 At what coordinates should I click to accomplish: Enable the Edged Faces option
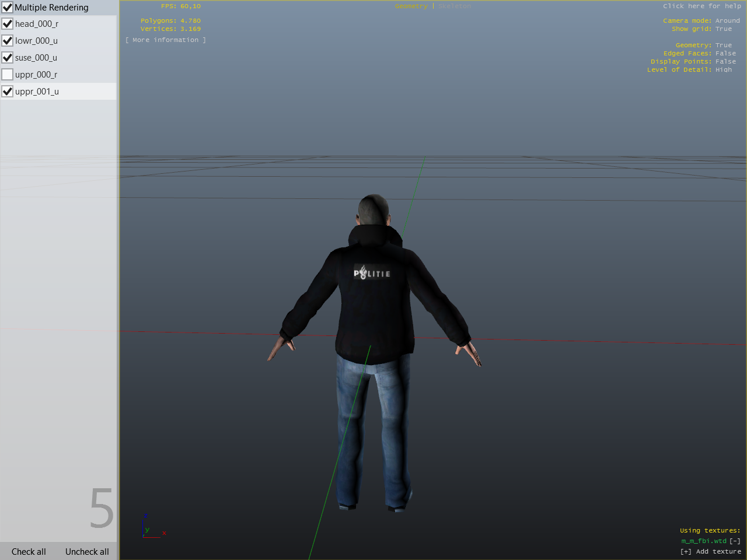[725, 54]
